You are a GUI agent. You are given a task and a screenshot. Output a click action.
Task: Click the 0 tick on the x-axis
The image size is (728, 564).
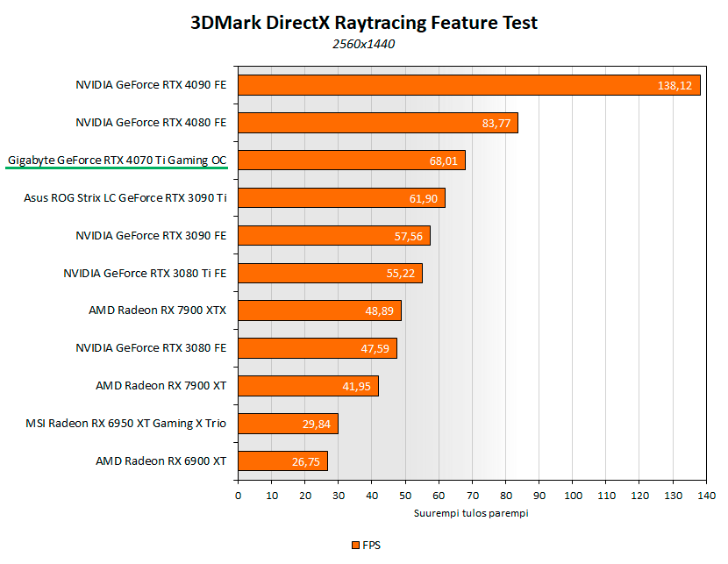point(239,496)
